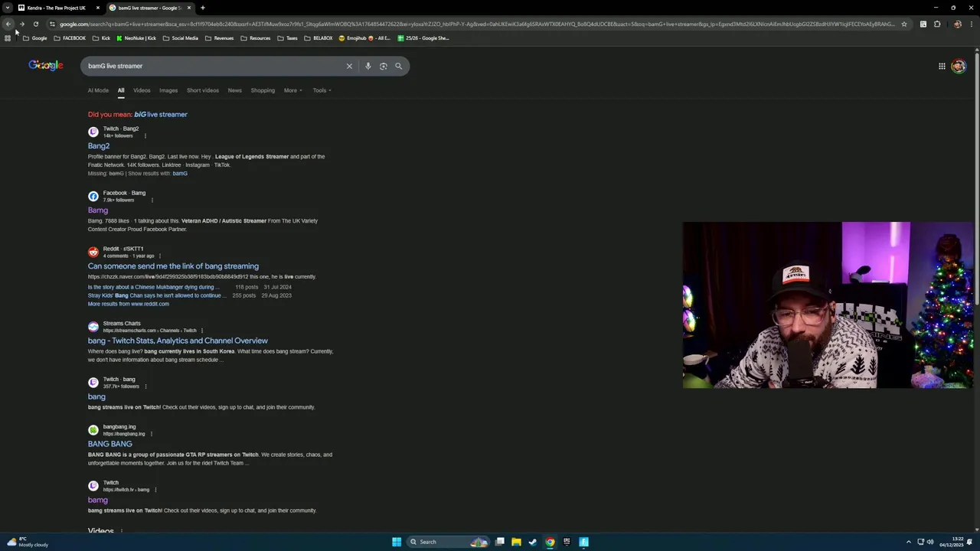Clear the search box with the X
Viewport: 980px width, 551px height.
click(x=349, y=66)
